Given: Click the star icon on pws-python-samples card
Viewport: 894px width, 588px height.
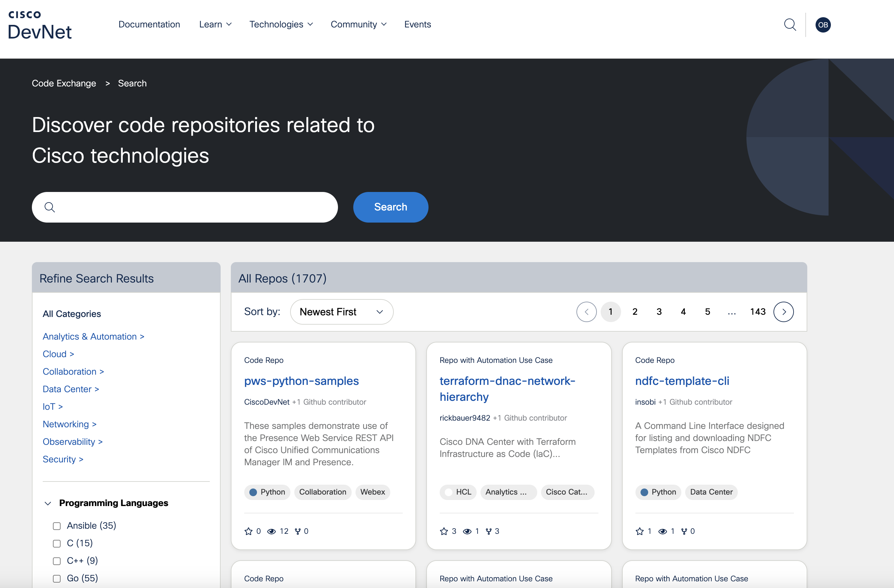Looking at the screenshot, I should (249, 531).
